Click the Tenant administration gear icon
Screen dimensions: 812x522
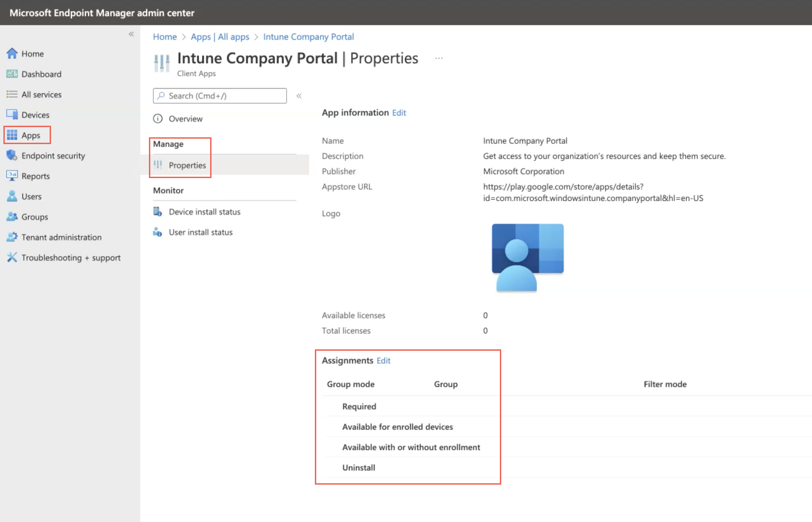click(x=12, y=237)
